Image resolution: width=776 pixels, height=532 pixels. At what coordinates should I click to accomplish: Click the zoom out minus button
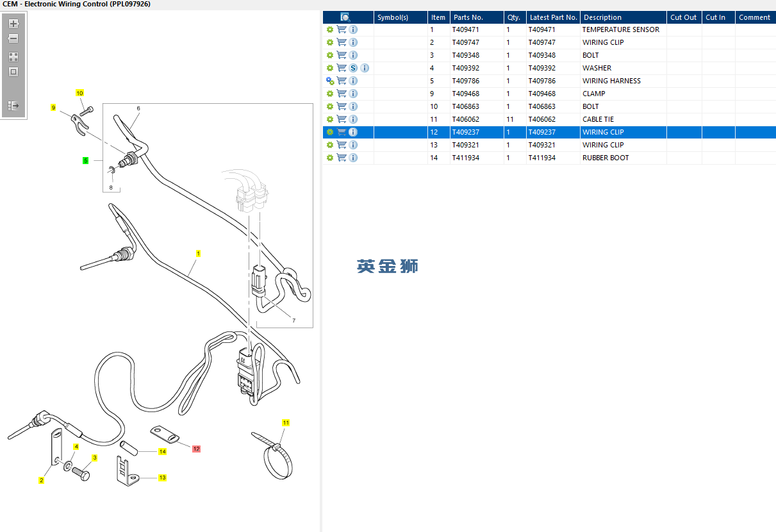click(x=13, y=38)
